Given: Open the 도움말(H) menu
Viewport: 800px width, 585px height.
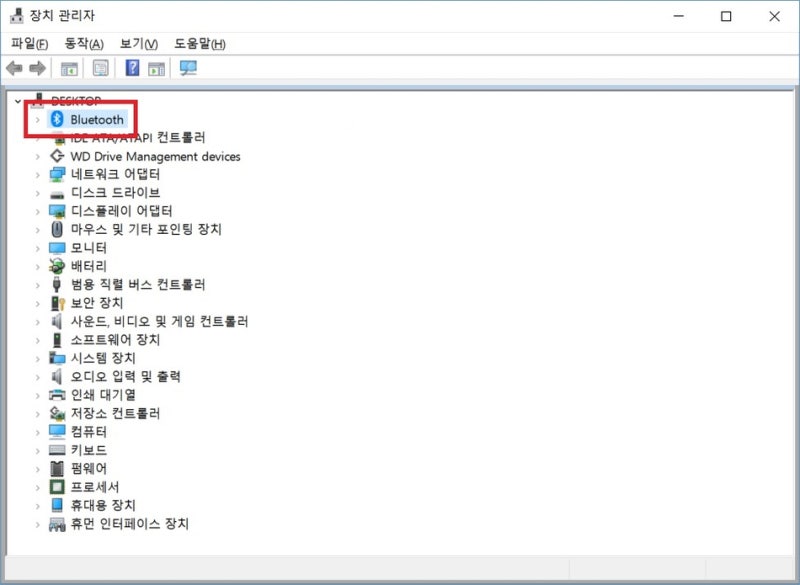Looking at the screenshot, I should [200, 44].
